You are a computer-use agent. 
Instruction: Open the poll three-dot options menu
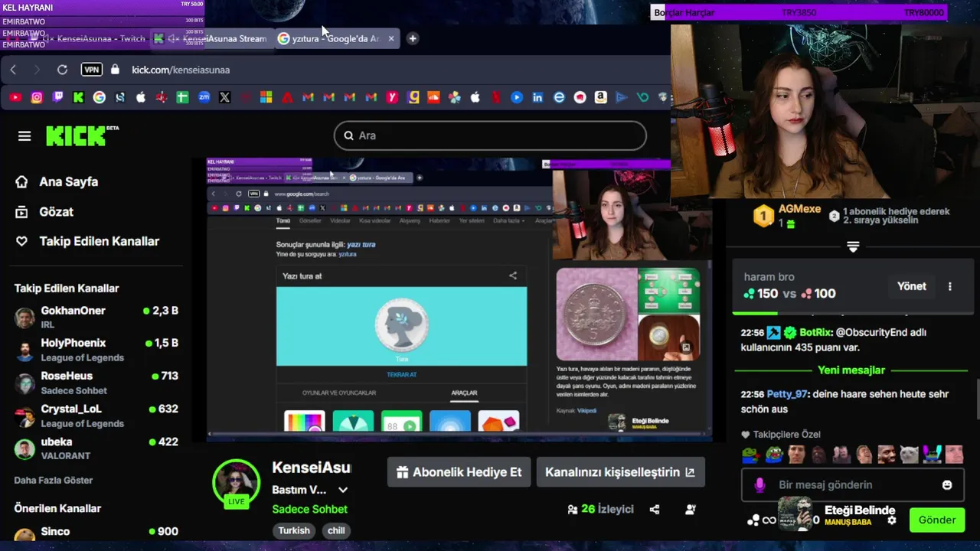[x=950, y=286]
